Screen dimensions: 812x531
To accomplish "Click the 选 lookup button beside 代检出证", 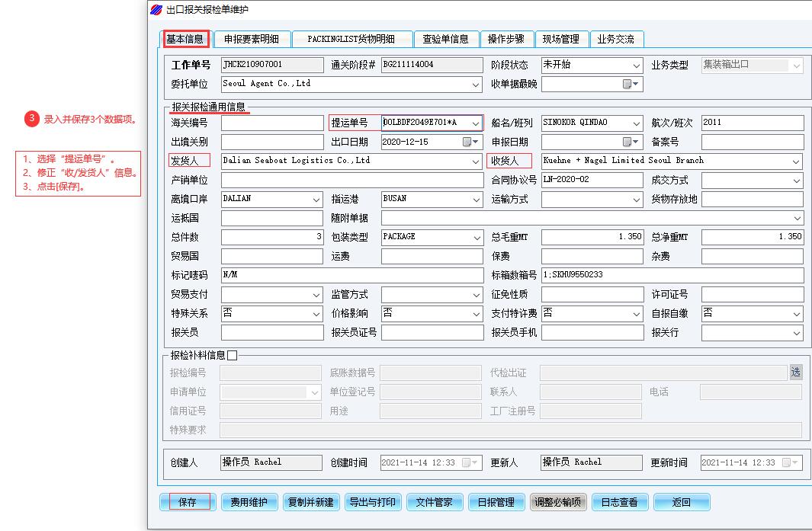I will 795,373.
